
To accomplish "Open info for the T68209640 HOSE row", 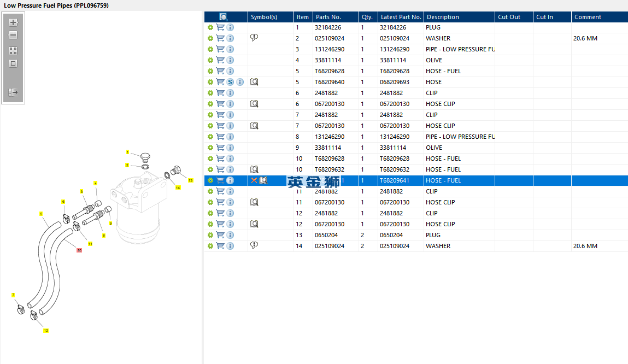I will [240, 82].
